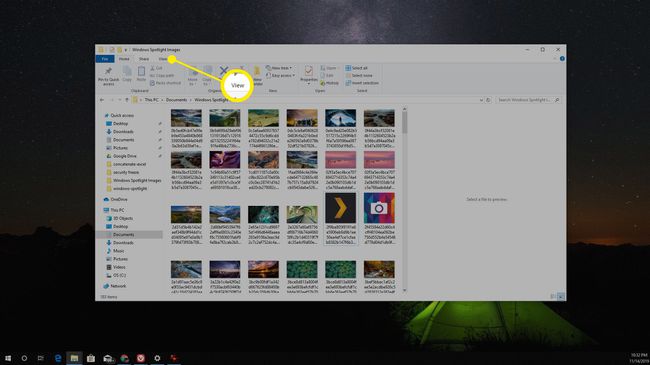Viewport: 650px width, 365px height.
Task: Open Task View on the taskbar
Action: [x=41, y=358]
